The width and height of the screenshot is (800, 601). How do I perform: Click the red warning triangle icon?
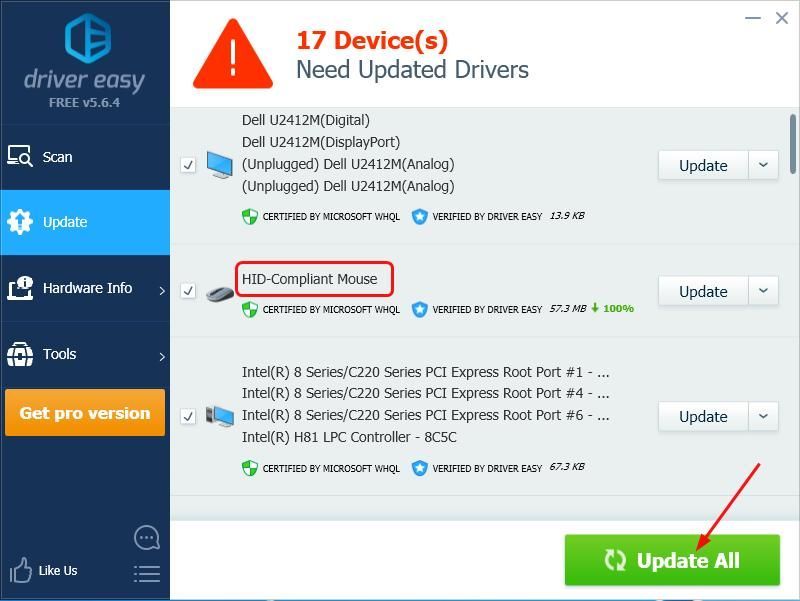tap(232, 54)
